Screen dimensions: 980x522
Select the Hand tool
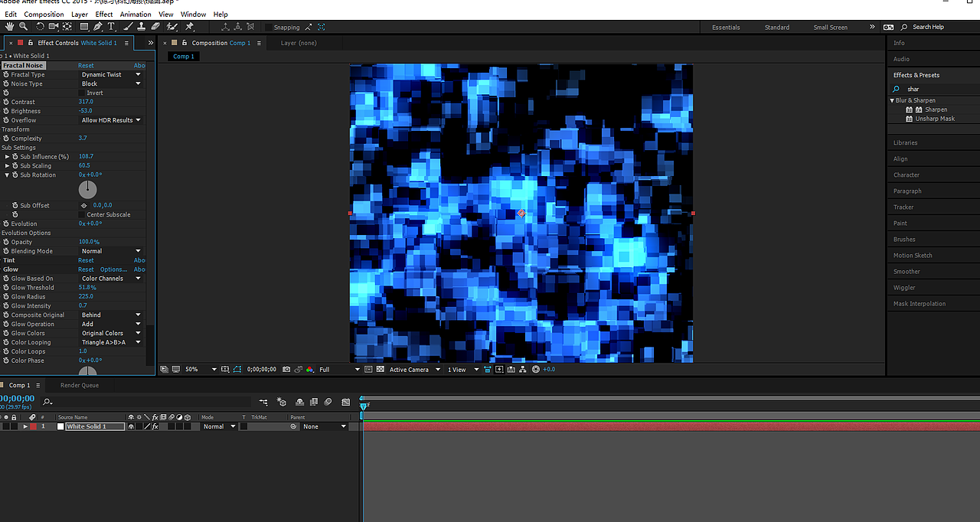[11, 27]
